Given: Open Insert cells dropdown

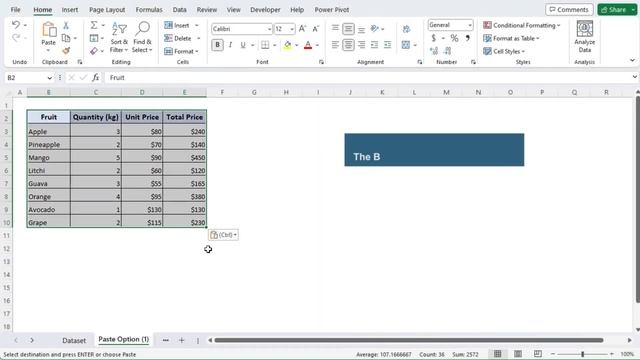Looking at the screenshot, I should pyautogui.click(x=197, y=25).
